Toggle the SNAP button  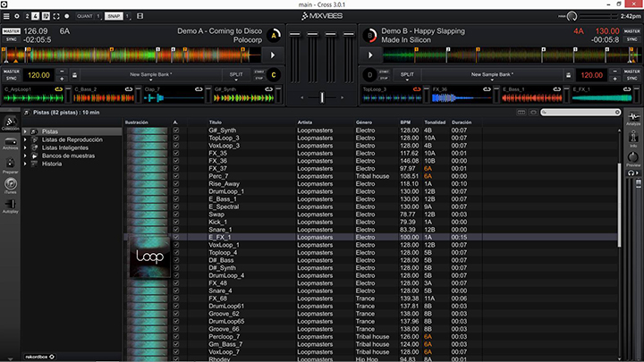click(114, 16)
